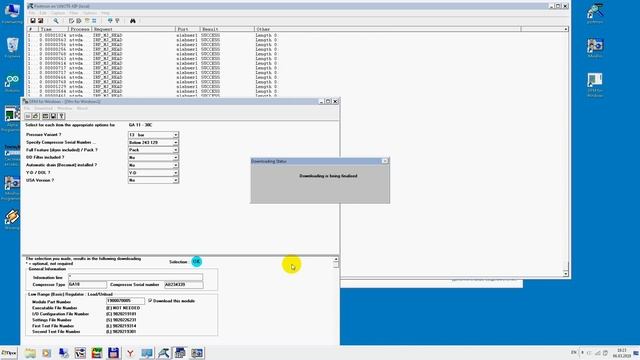The width and height of the screenshot is (640, 360).
Task: Click the language indicator in system tray
Action: click(573, 352)
